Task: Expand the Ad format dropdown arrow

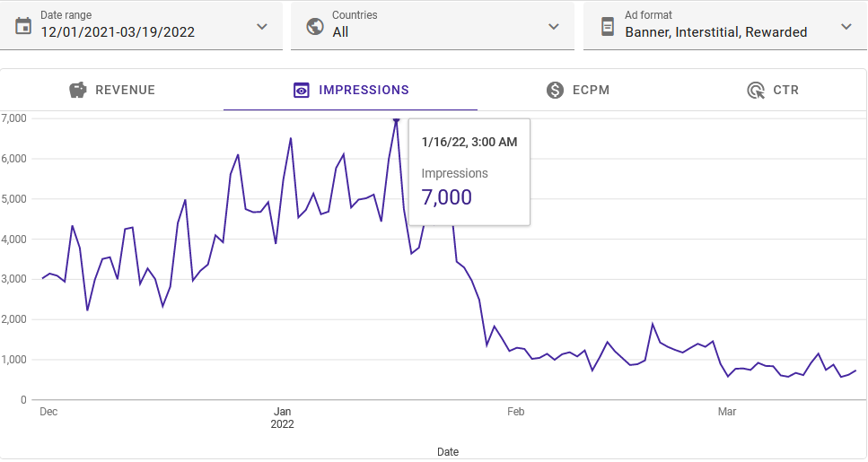Action: 846,26
